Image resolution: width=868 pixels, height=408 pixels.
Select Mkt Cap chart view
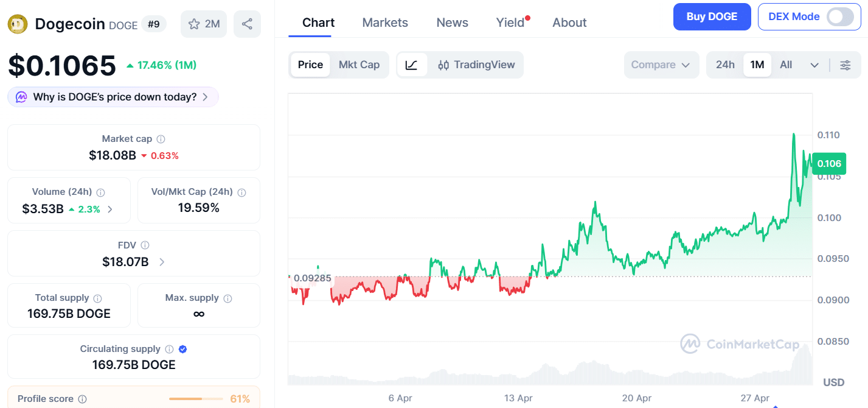pyautogui.click(x=359, y=65)
